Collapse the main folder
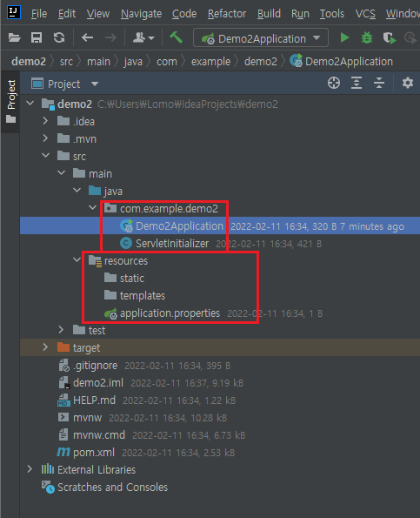 [x=62, y=172]
